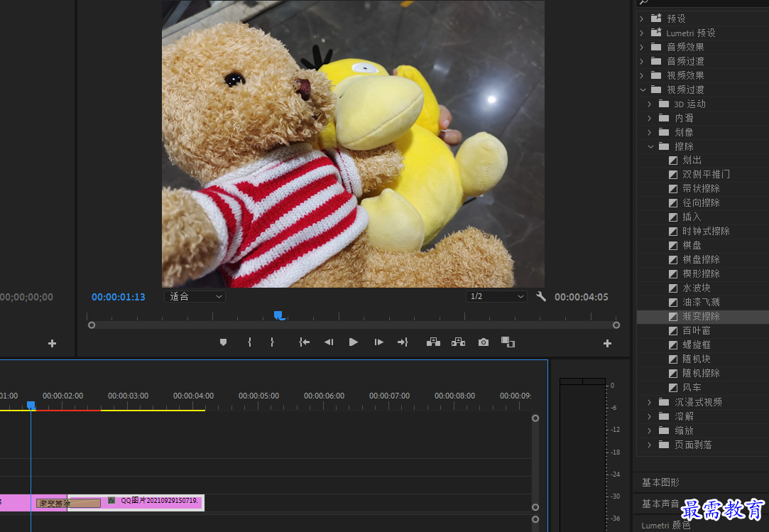Click the program monitor zoom bar right handle
Screen dimensions: 769x532
click(616, 325)
